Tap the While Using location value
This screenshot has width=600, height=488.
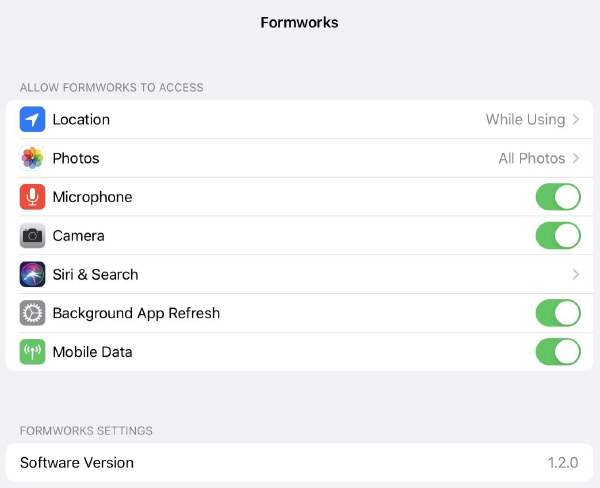click(525, 120)
